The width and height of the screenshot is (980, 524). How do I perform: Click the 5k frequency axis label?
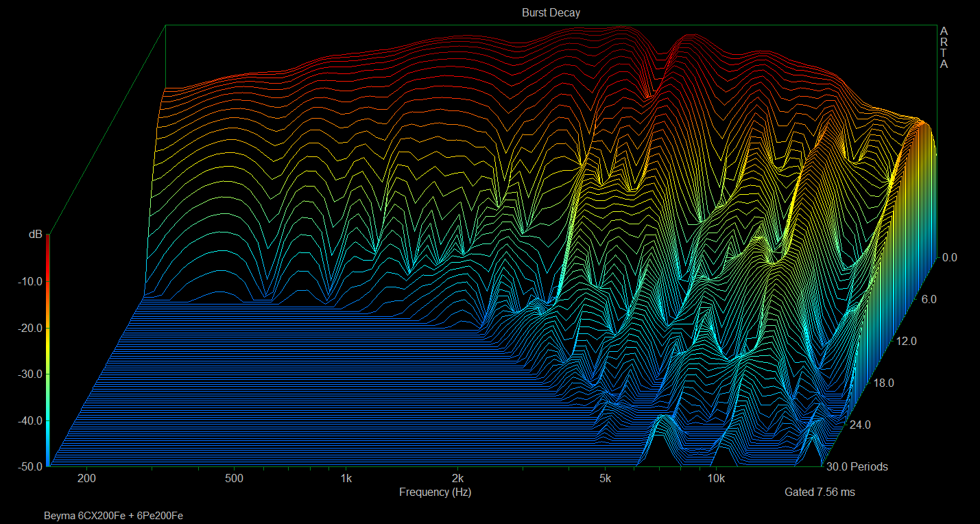point(605,478)
